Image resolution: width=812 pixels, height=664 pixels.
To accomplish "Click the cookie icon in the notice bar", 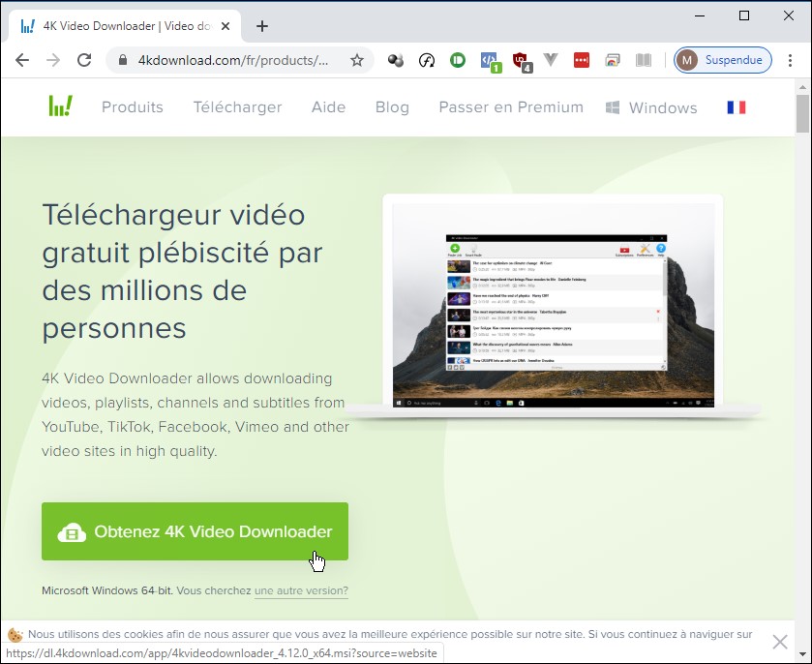I will pos(15,634).
